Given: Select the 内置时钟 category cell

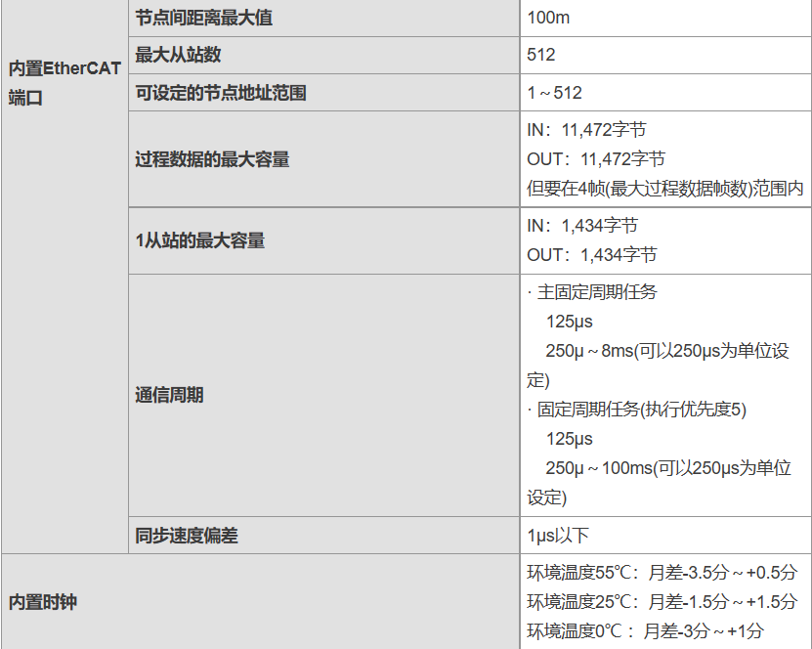Looking at the screenshot, I should pos(42,602).
